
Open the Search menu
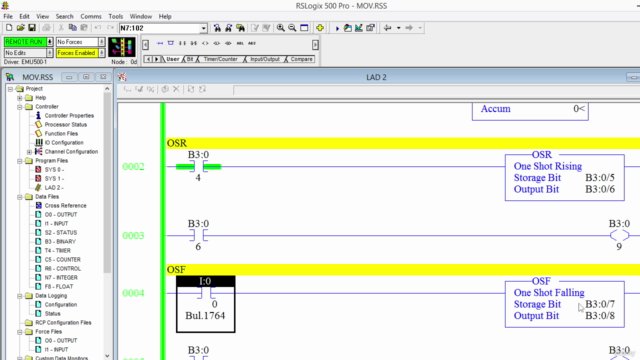pos(64,16)
